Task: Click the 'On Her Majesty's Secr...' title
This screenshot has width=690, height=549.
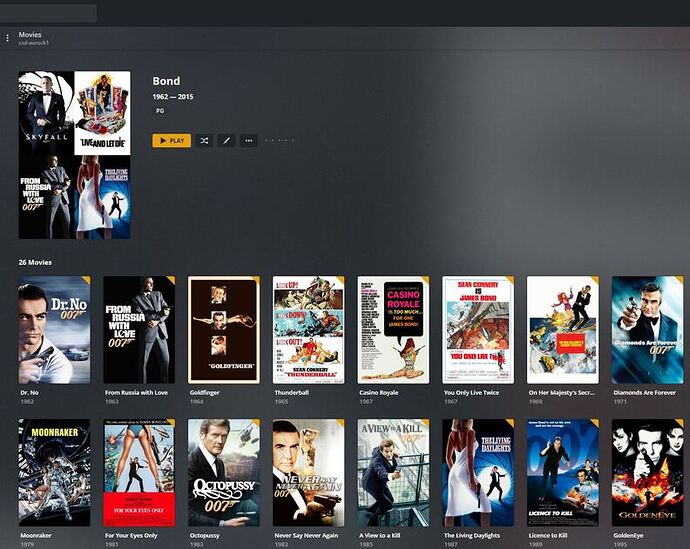Action: click(562, 392)
